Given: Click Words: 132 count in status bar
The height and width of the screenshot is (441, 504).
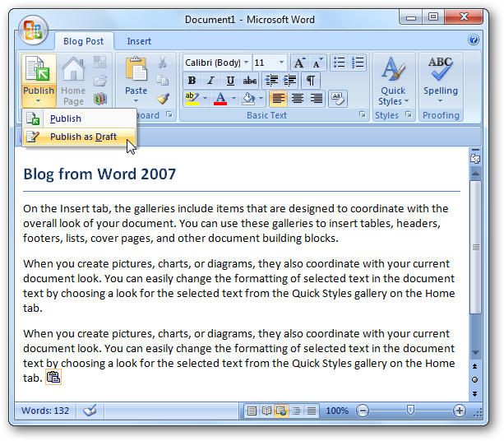Looking at the screenshot, I should coord(45,411).
